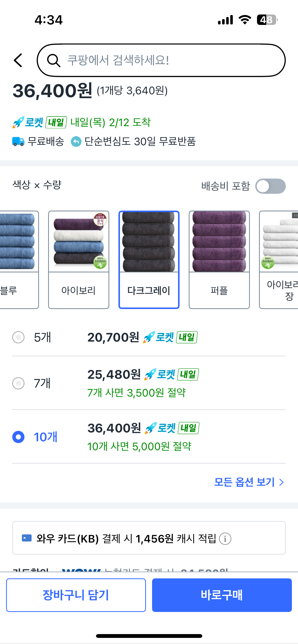Screen dimensions: 298x644
Task: Focus the 쿠팡에서 검색하세요 search field
Action: [161, 60]
